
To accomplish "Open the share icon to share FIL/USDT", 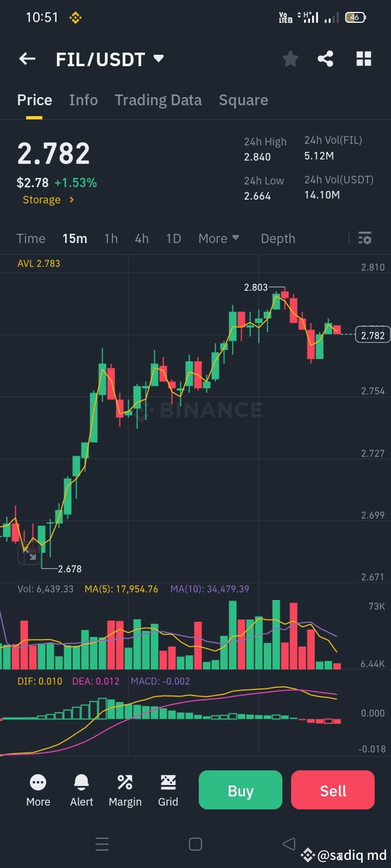I will 325,59.
